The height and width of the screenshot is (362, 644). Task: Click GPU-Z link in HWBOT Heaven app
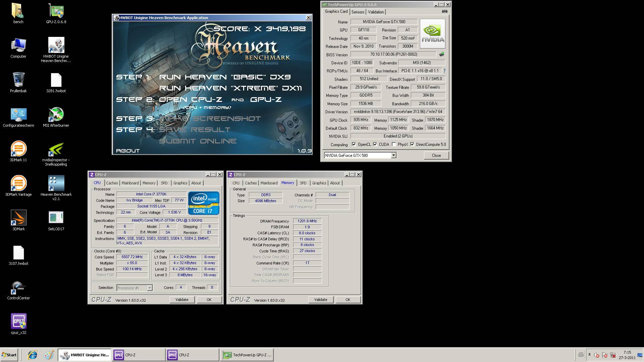(266, 100)
